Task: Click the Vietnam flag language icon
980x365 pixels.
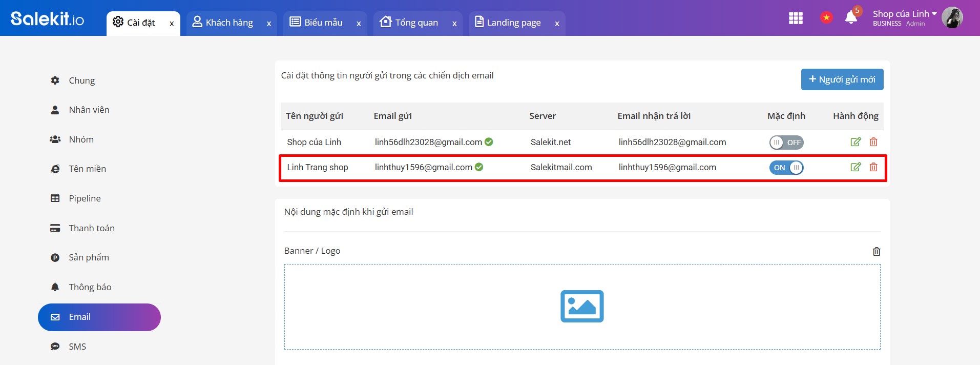Action: pos(826,18)
